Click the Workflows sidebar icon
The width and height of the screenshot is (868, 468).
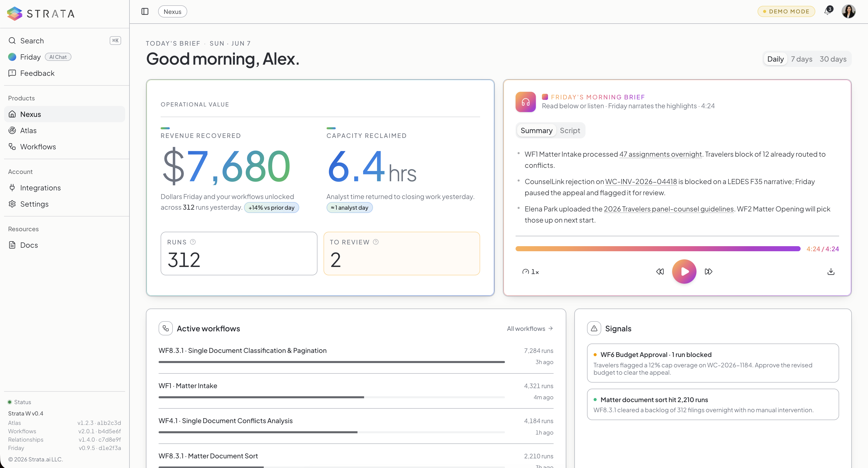click(12, 146)
